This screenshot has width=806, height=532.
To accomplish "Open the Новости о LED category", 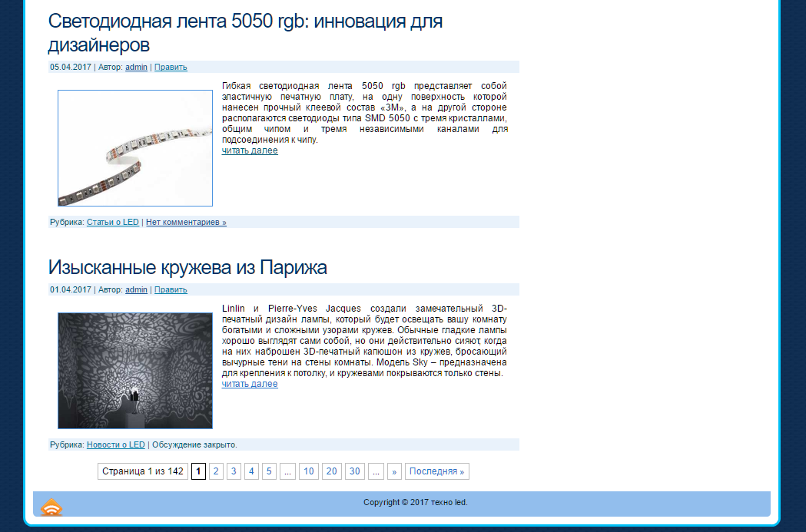I will (116, 444).
